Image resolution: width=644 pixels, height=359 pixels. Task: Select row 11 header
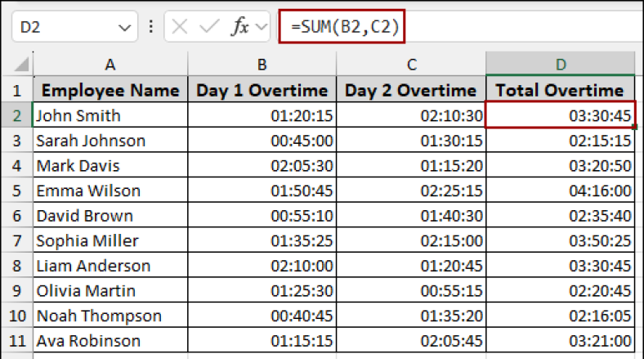coord(16,341)
